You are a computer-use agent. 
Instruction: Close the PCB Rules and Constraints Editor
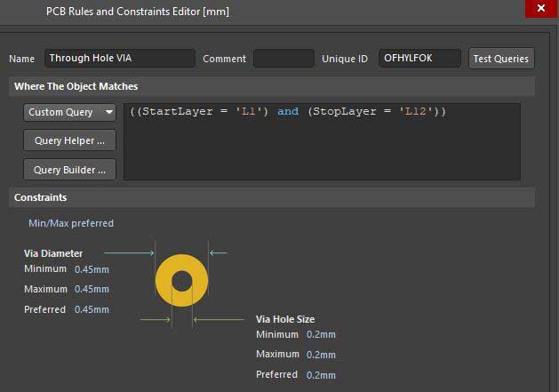point(541,8)
